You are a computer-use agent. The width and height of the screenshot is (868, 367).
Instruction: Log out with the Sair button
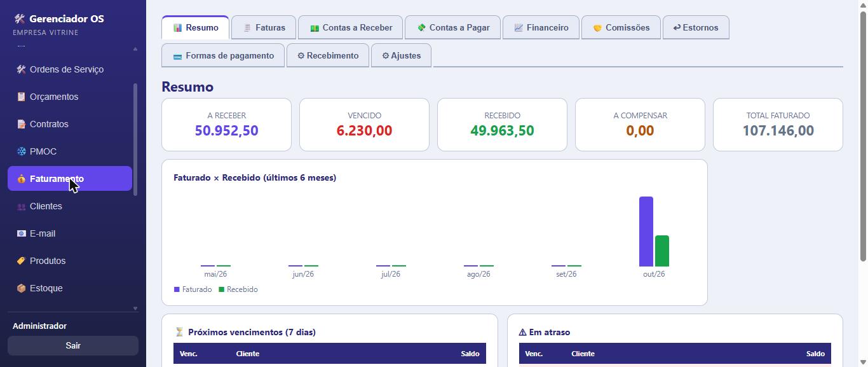pos(73,345)
